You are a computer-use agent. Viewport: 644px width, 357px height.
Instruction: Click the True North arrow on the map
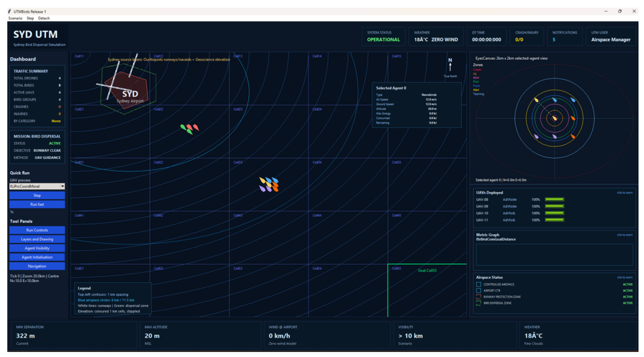pyautogui.click(x=450, y=67)
